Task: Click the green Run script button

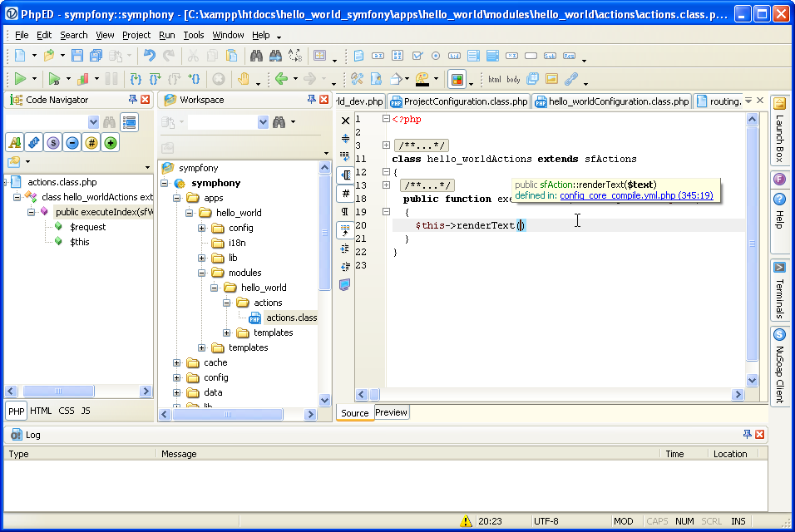Action: [x=19, y=79]
